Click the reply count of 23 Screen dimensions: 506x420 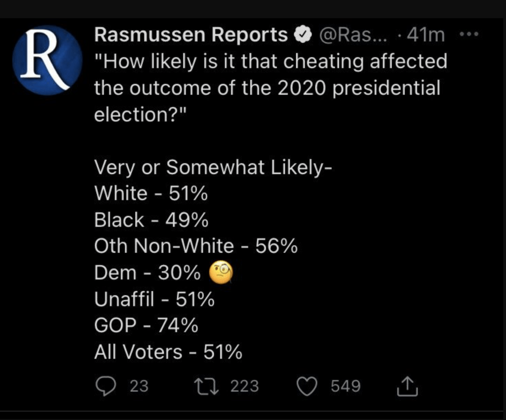point(139,386)
